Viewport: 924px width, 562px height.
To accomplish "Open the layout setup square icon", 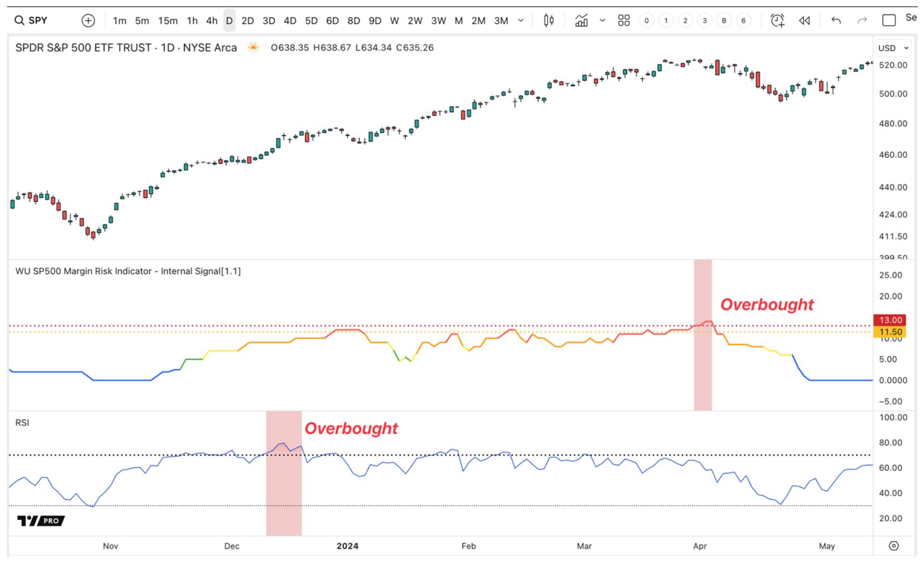I will [x=889, y=20].
